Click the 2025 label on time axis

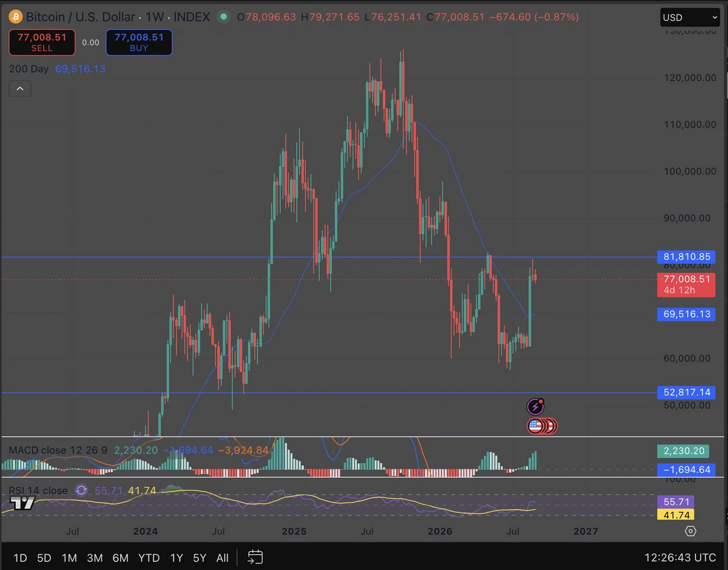coord(294,531)
